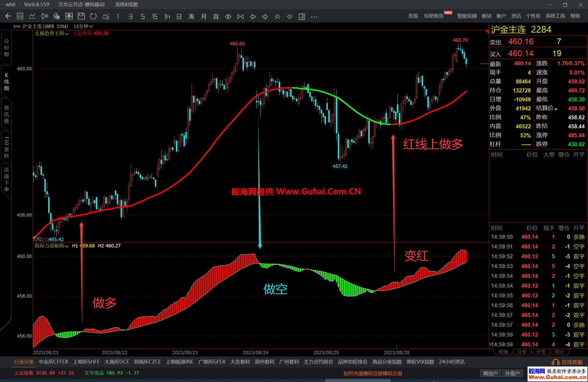Screen dimensions: 588x382
Task: Click the candlestick chart icon
Action: (x=45, y=16)
